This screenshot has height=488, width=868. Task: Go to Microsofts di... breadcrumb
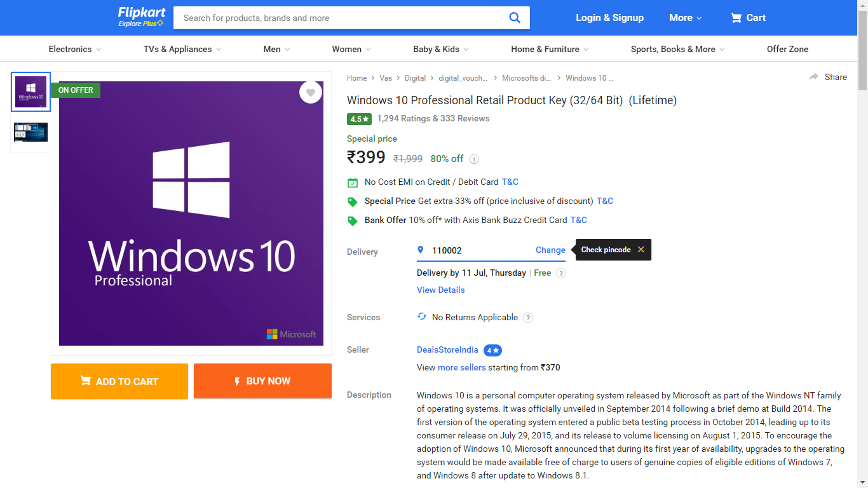pyautogui.click(x=527, y=78)
